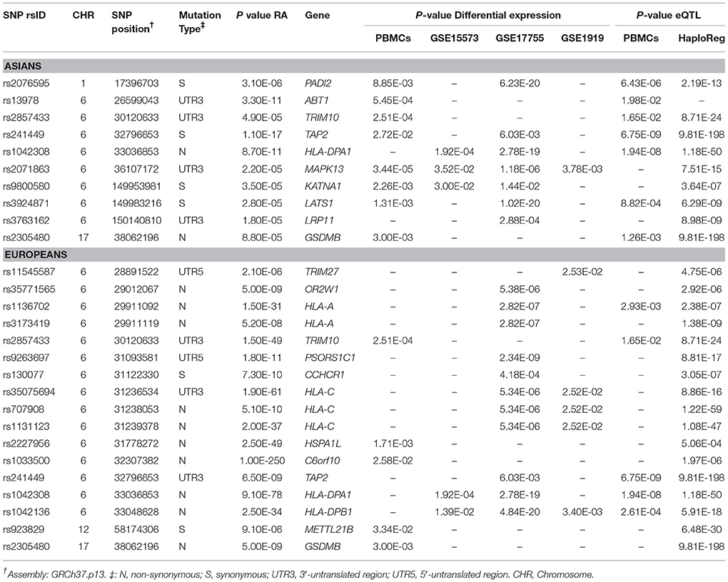Click P value 9.10E-78
This screenshot has height=582, width=728.
pyautogui.click(x=262, y=495)
